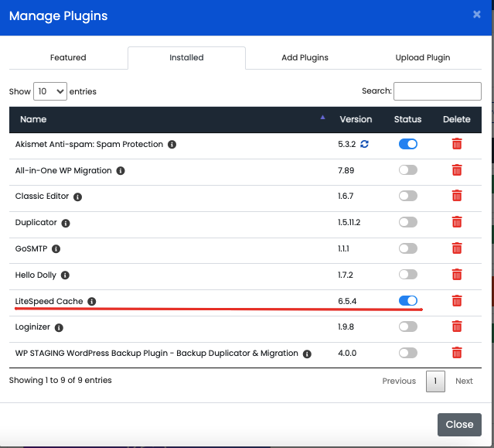Click the Loginizer plugin name

pyautogui.click(x=32, y=327)
